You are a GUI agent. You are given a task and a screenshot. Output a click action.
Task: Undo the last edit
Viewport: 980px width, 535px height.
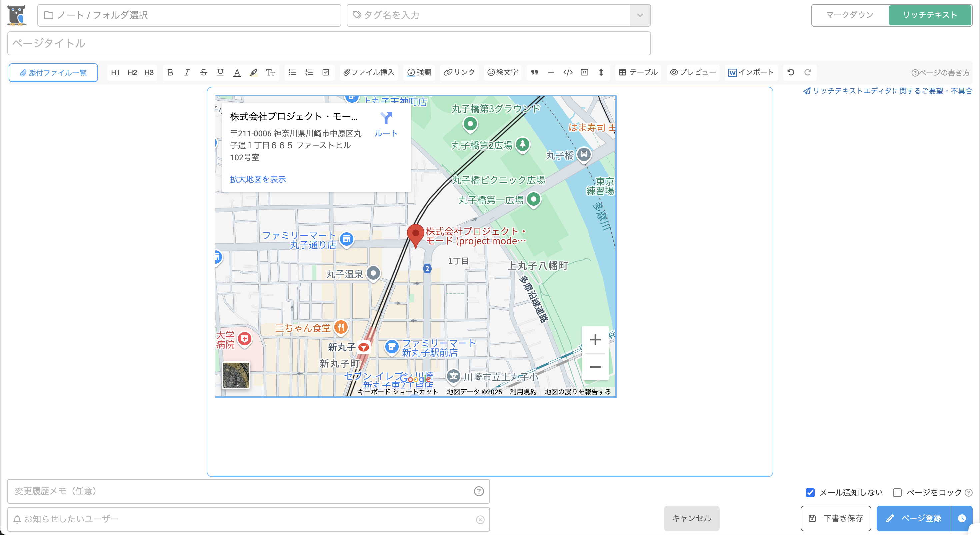(791, 72)
